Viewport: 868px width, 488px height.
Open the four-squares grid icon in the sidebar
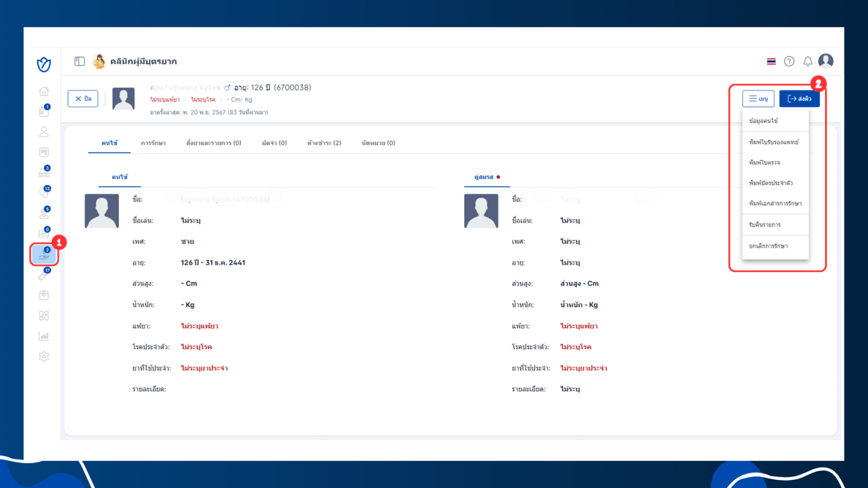tap(43, 316)
